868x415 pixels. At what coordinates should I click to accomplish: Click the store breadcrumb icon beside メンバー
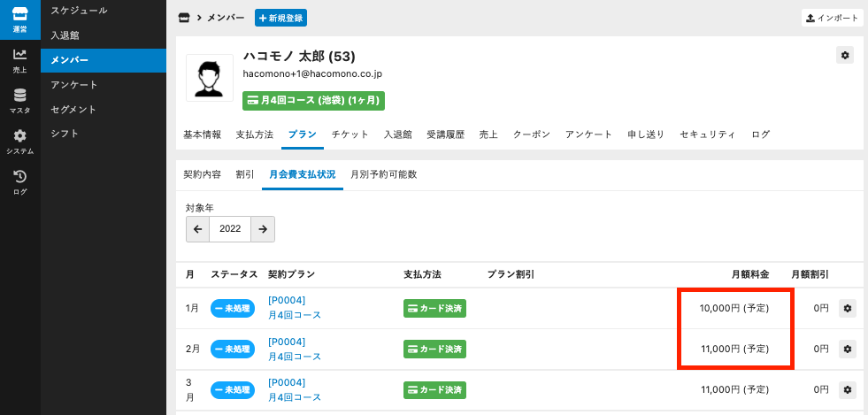tap(184, 18)
